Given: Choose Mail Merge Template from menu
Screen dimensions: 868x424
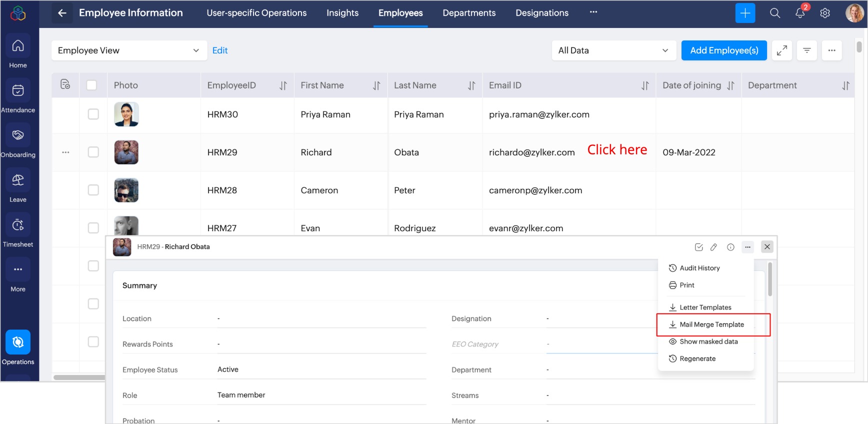Looking at the screenshot, I should [711, 325].
